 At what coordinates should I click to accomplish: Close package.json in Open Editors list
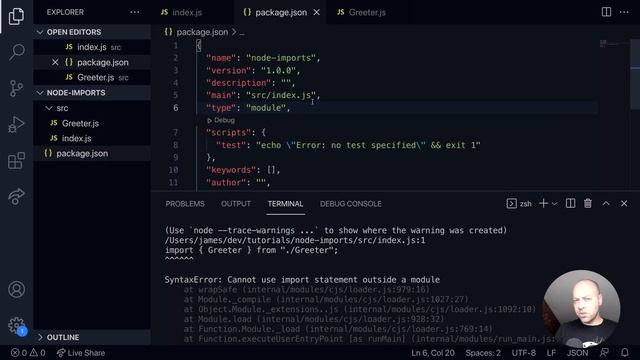coord(55,62)
